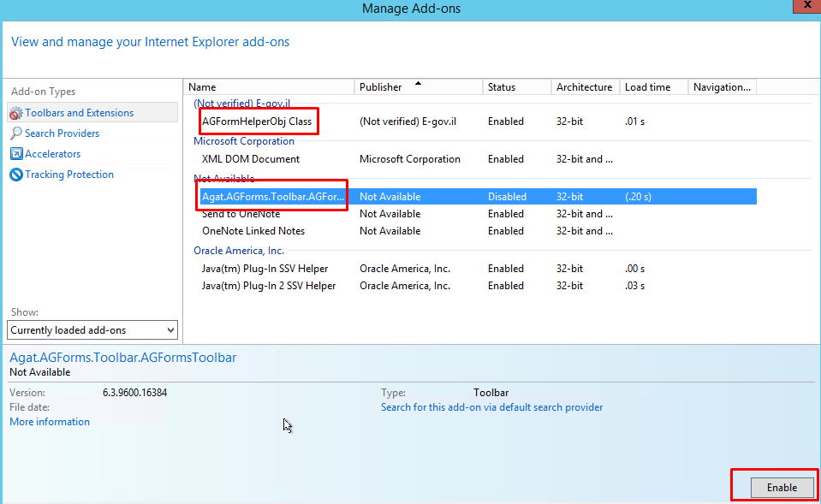Select the XML DOM Document add-on

251,159
